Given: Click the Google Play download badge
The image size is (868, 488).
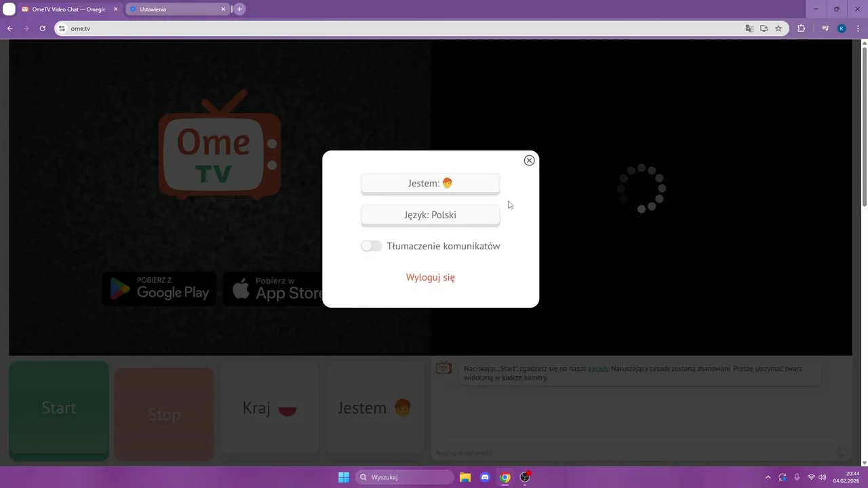Looking at the screenshot, I should coord(159,289).
